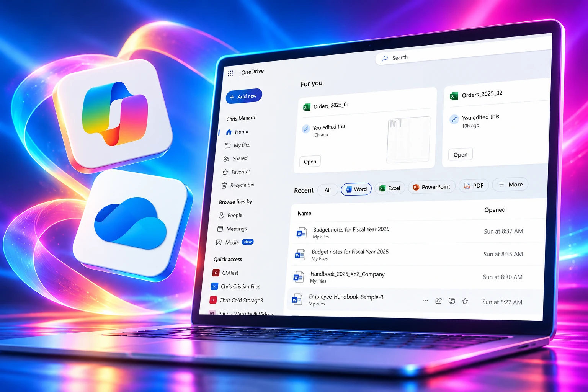588x392 pixels.
Task: Click the Favorites star icon in sidebar
Action: 225,172
